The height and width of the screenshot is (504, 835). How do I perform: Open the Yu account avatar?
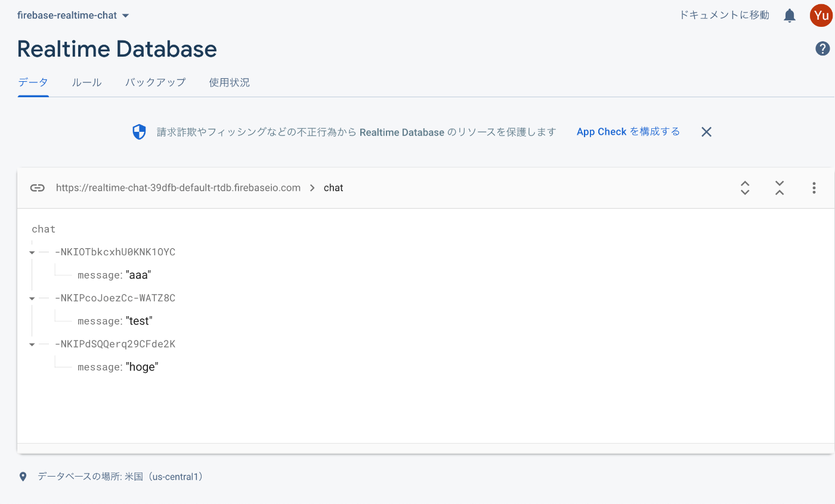(821, 16)
